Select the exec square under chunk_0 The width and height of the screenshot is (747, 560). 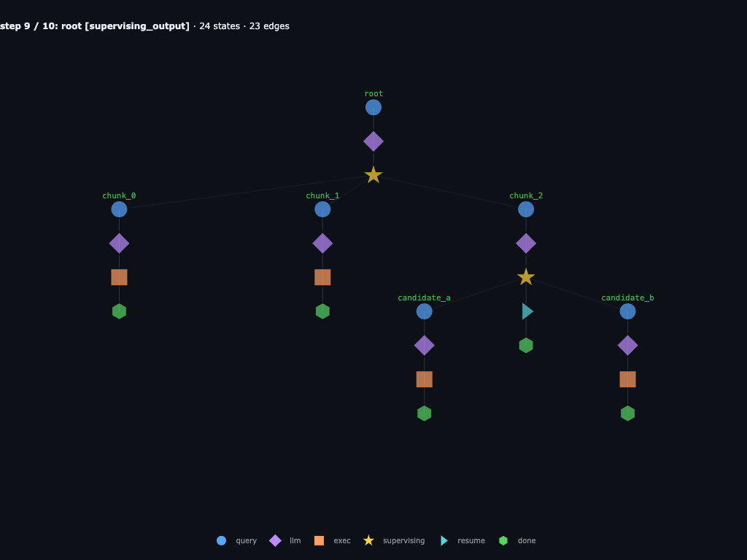119,277
